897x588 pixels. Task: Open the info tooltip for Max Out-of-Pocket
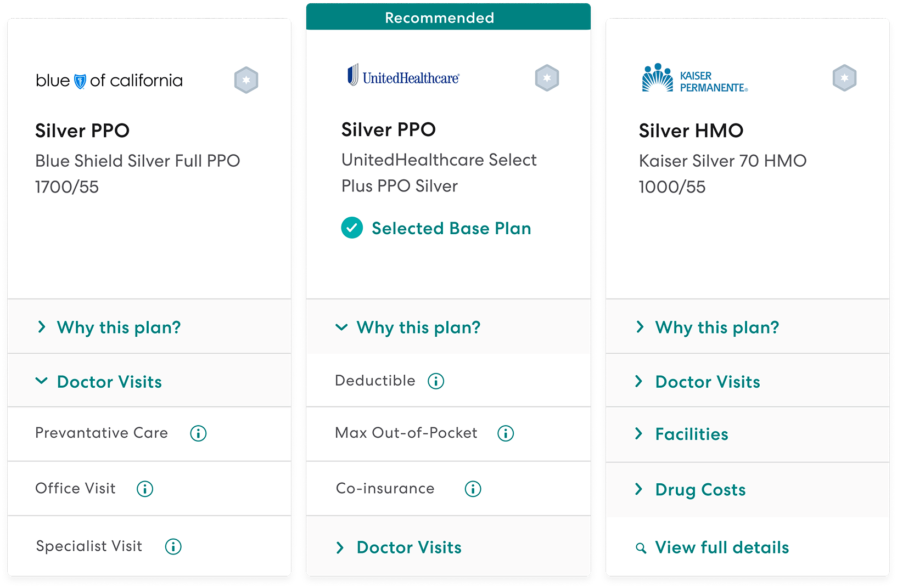tap(506, 433)
